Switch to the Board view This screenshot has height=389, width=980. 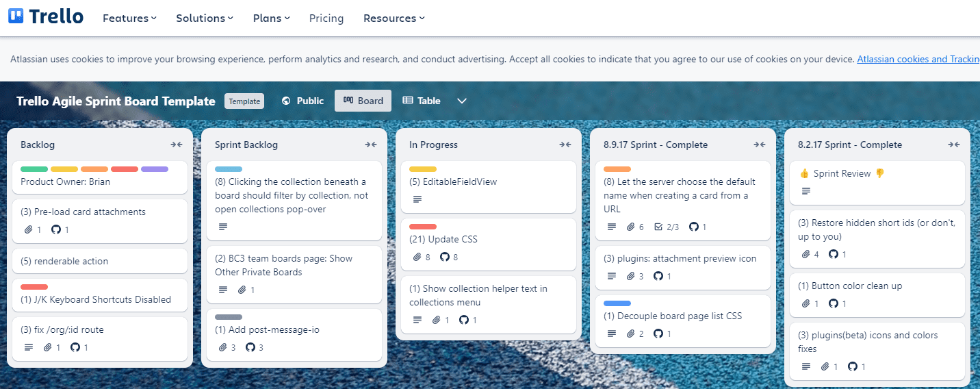pyautogui.click(x=363, y=101)
